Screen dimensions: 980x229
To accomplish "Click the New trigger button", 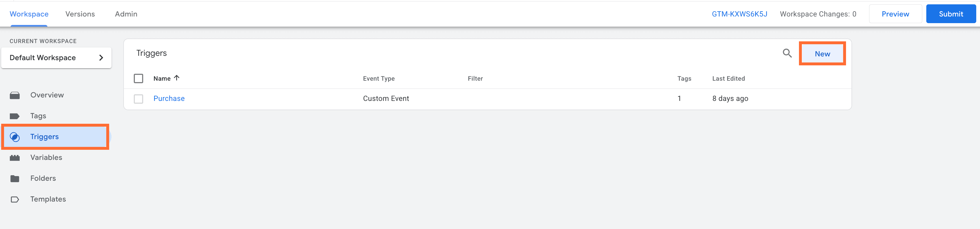I will [x=822, y=54].
